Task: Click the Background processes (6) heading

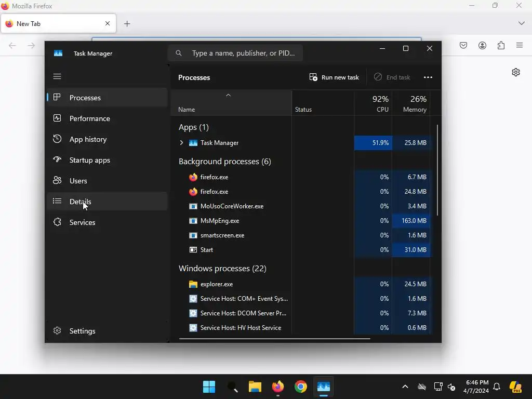Action: 224,162
